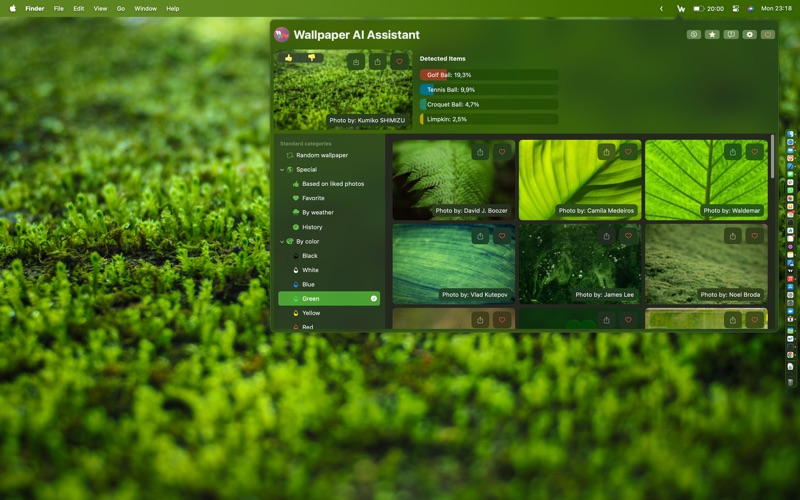
Task: Favorite the current wallpaper with heart icon
Action: 399,62
